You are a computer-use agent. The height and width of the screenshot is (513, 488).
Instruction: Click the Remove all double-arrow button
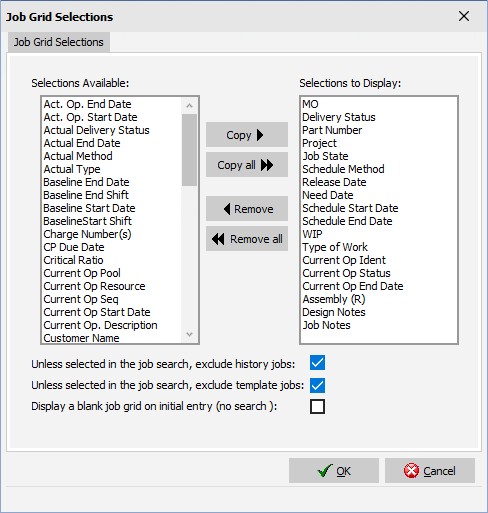tap(247, 239)
